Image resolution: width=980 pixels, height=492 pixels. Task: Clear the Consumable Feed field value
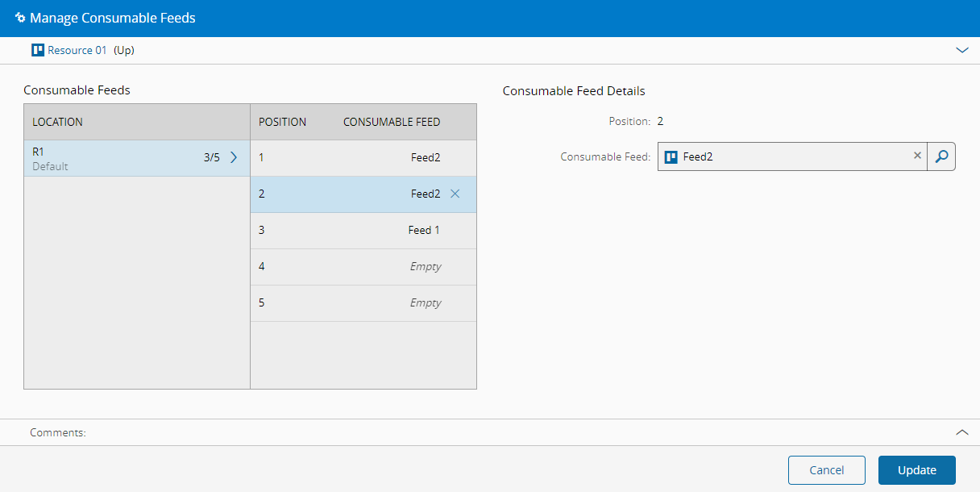point(917,156)
